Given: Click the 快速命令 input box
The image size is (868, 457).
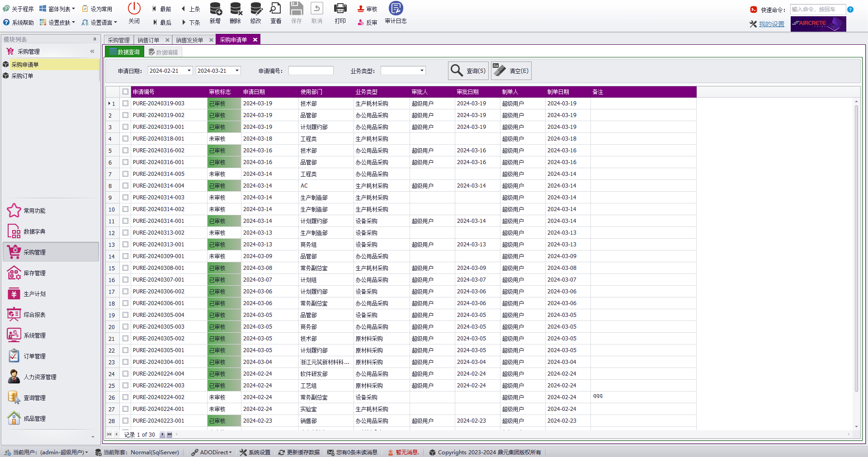Looking at the screenshot, I should click(817, 9).
